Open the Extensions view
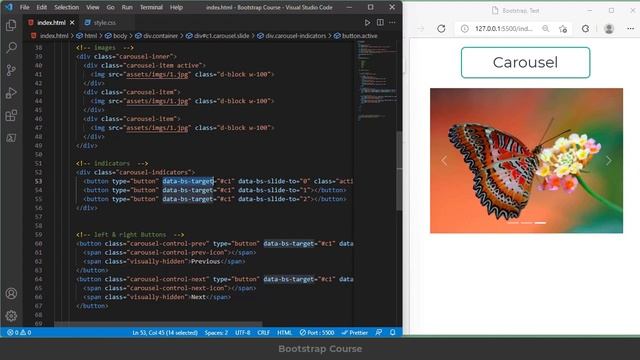 [11, 116]
